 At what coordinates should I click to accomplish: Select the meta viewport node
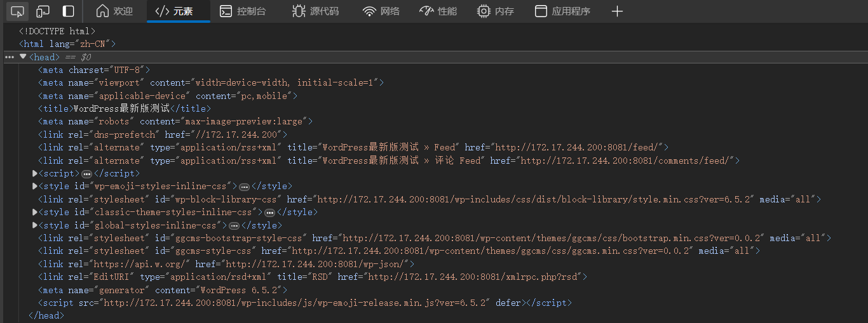211,82
